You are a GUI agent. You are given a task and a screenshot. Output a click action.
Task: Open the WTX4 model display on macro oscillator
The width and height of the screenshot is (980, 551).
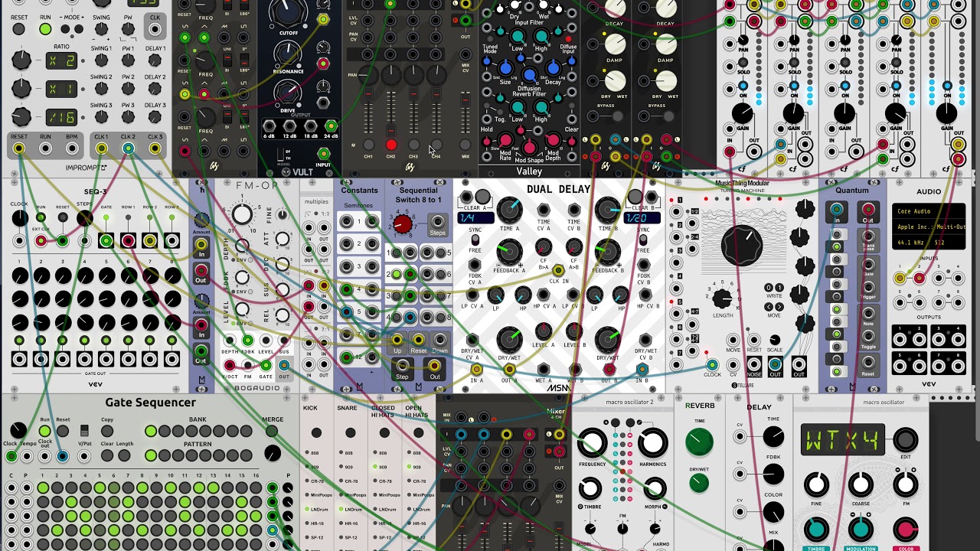pos(843,440)
